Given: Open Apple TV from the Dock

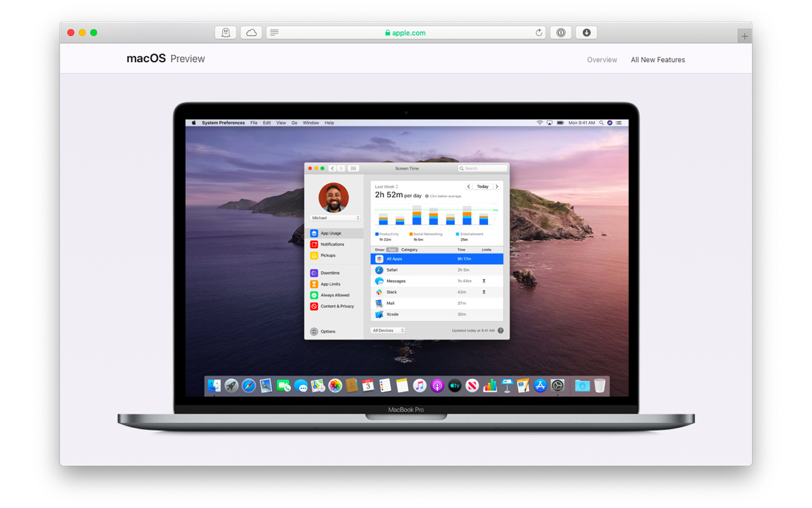Looking at the screenshot, I should coord(455,386).
